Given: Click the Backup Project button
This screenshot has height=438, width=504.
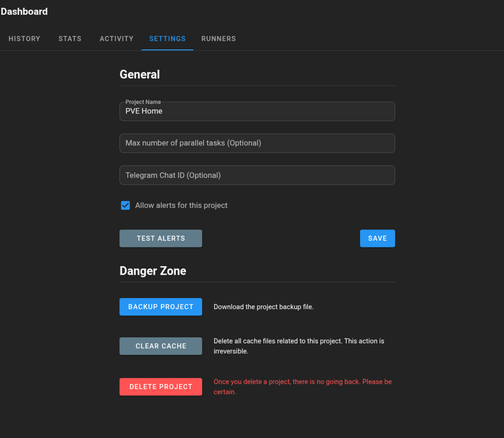Looking at the screenshot, I should point(160,307).
